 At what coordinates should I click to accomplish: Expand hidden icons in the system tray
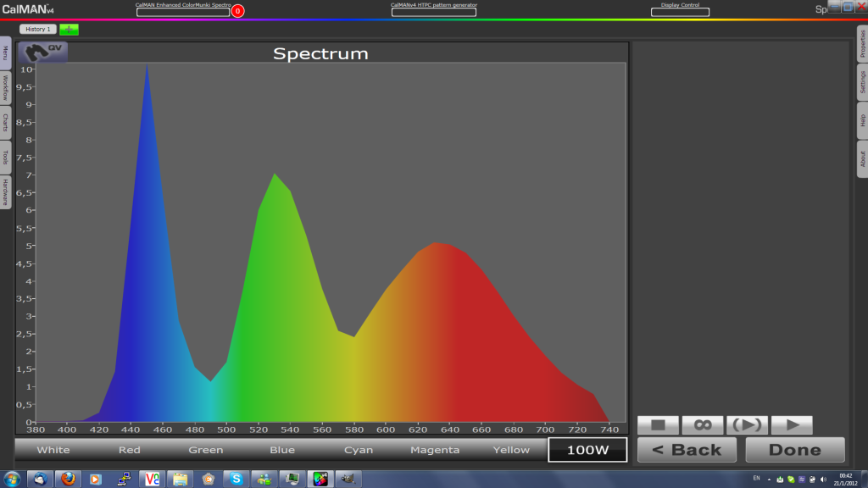769,480
